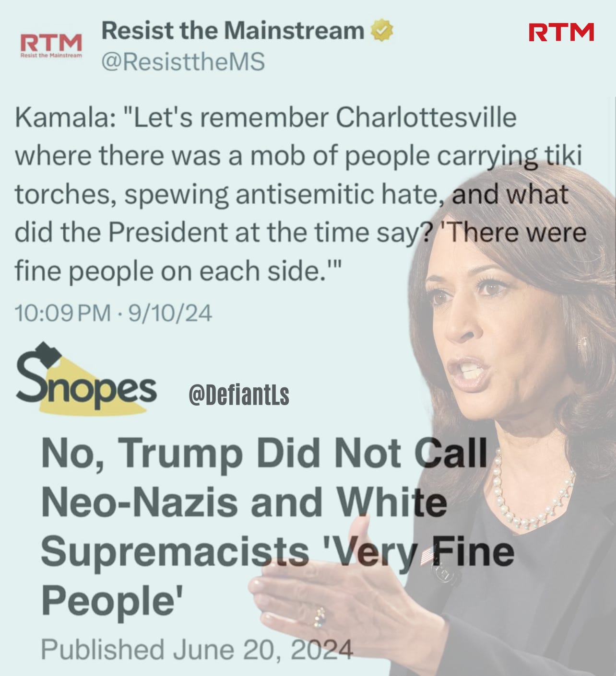
Task: Click the red RTM watermark in the corner
Action: [561, 32]
